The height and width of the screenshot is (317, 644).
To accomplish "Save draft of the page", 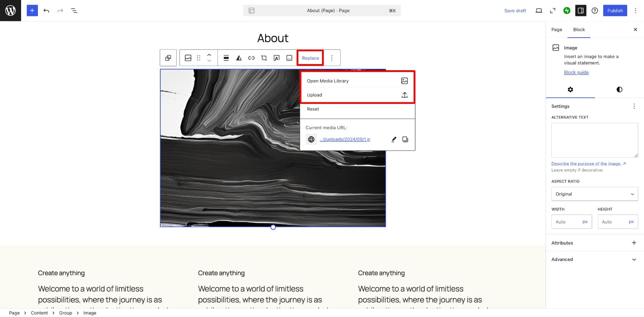I will coord(515,10).
